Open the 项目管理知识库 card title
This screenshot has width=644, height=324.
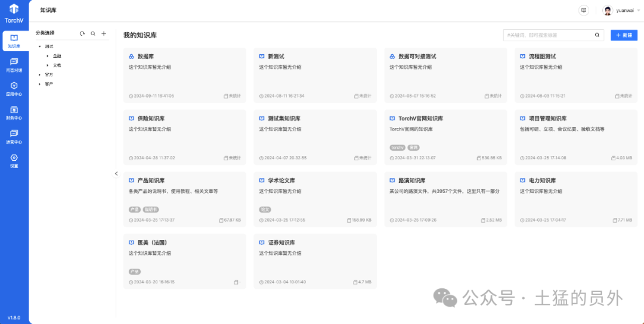click(548, 118)
